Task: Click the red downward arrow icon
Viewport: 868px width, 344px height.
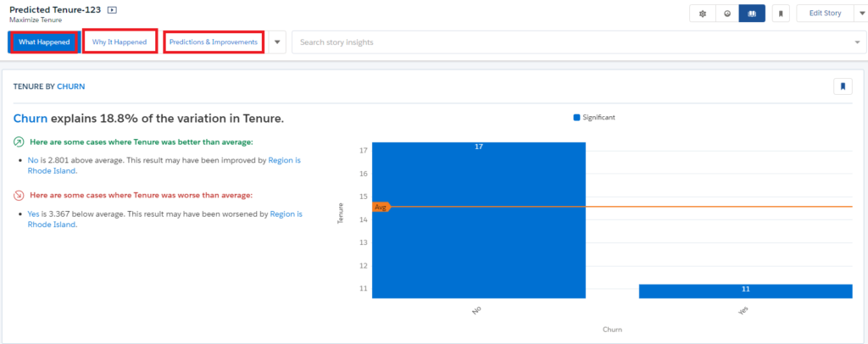Action: point(19,195)
